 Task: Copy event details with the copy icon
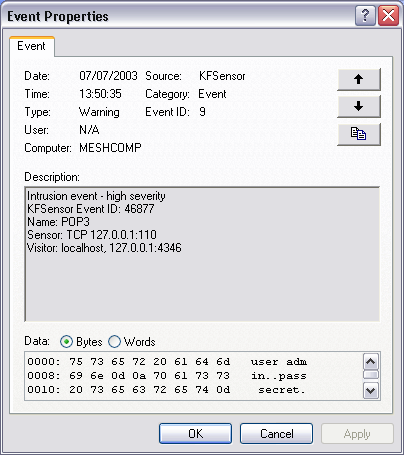tap(359, 134)
